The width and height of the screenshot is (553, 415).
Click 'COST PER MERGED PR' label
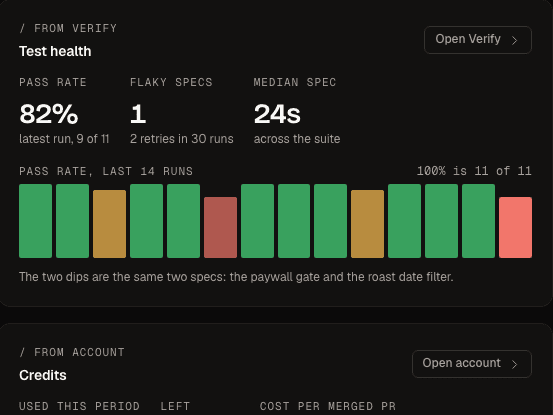point(328,406)
